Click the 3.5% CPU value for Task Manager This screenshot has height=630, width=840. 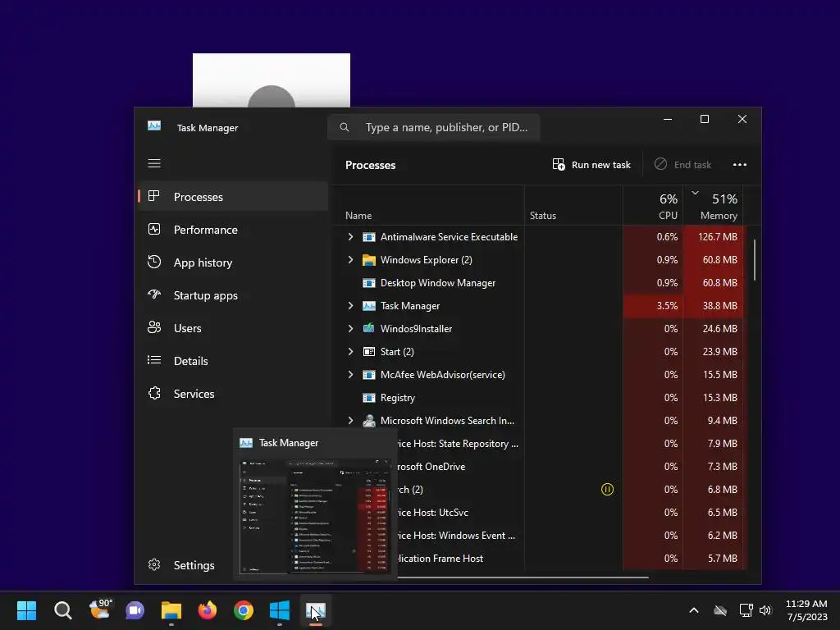click(x=653, y=306)
